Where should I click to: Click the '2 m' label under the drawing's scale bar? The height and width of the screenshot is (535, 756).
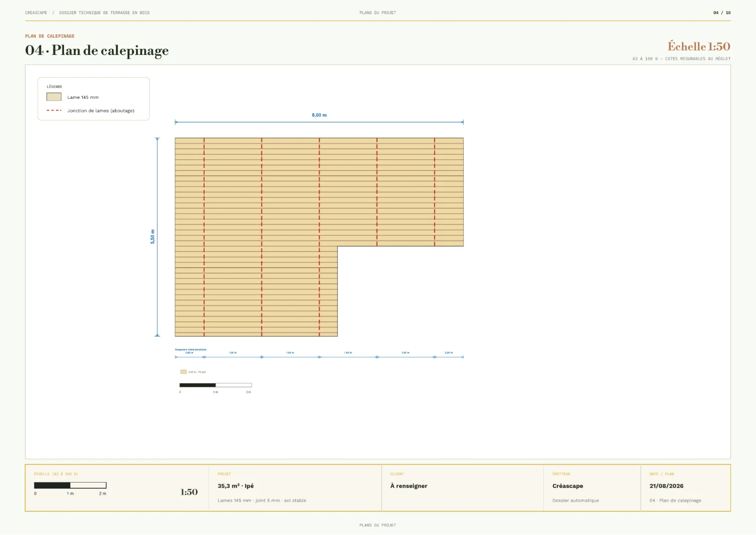coord(248,392)
